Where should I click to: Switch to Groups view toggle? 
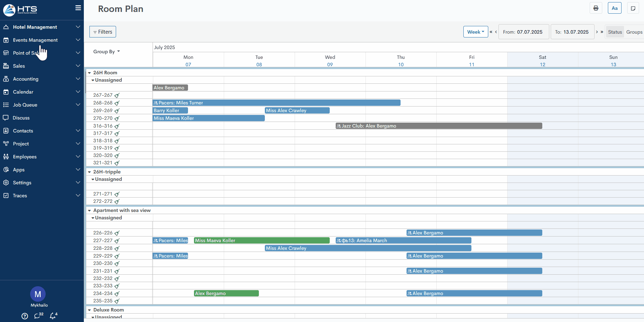coord(634,32)
